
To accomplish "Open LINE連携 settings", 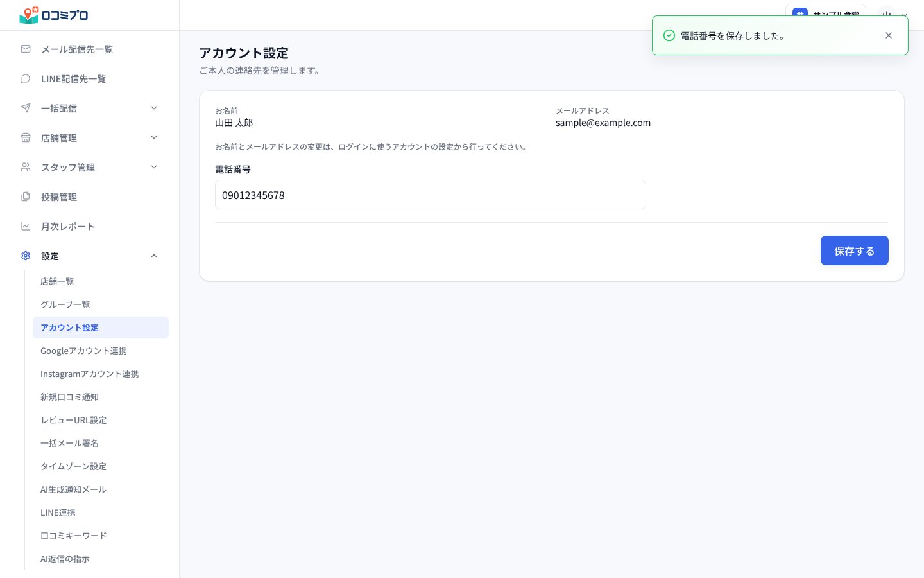I will (x=101, y=512).
